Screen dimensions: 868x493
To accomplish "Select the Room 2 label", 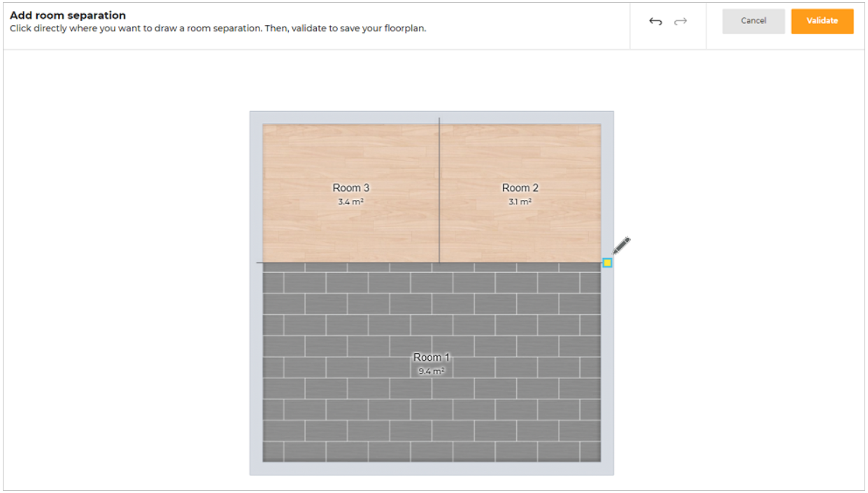I will pyautogui.click(x=520, y=187).
